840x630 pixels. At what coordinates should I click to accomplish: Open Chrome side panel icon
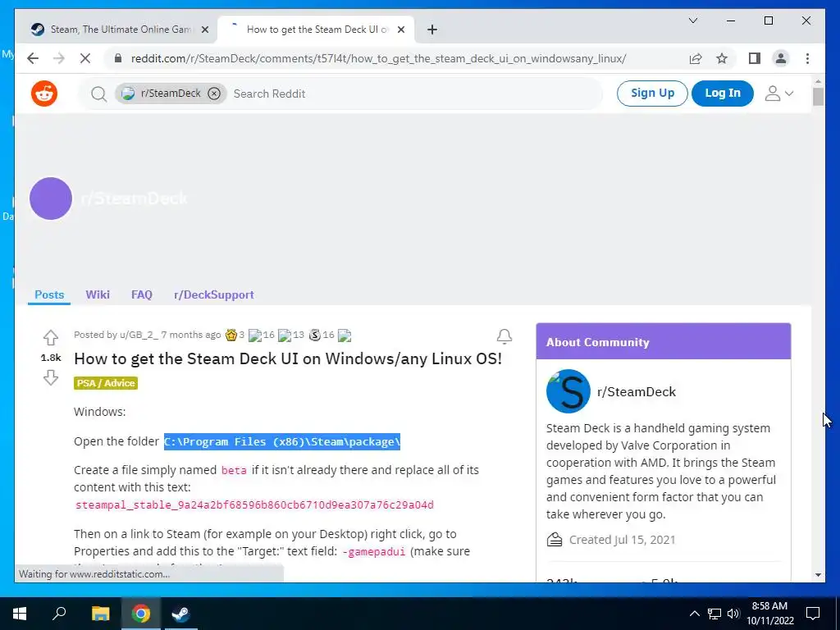(755, 58)
